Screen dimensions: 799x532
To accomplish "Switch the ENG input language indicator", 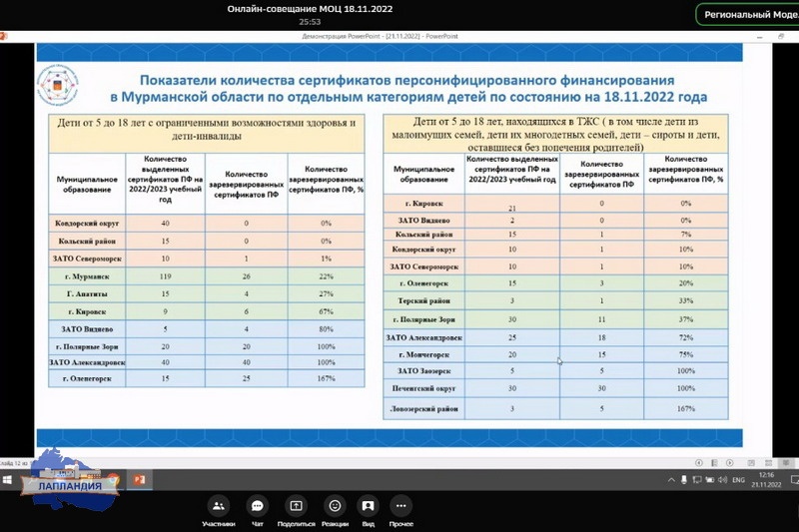I will click(x=738, y=480).
